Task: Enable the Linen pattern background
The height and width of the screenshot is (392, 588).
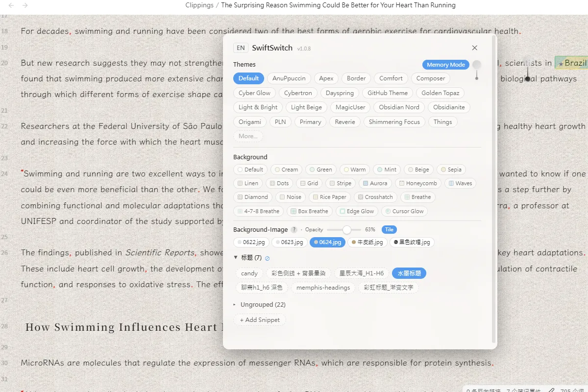Action: [248, 183]
